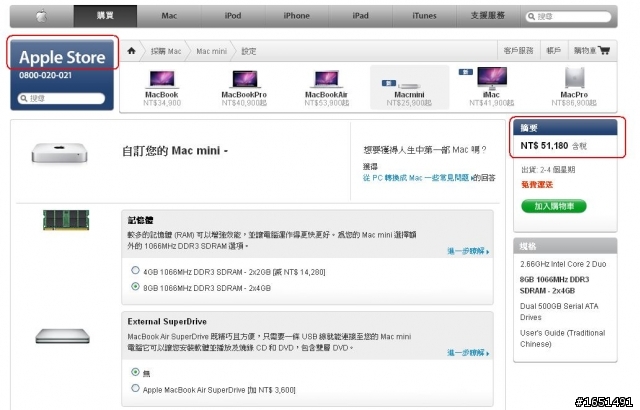Click the large Mac mini product image
Image resolution: width=640 pixels, height=410 pixels.
click(x=60, y=153)
